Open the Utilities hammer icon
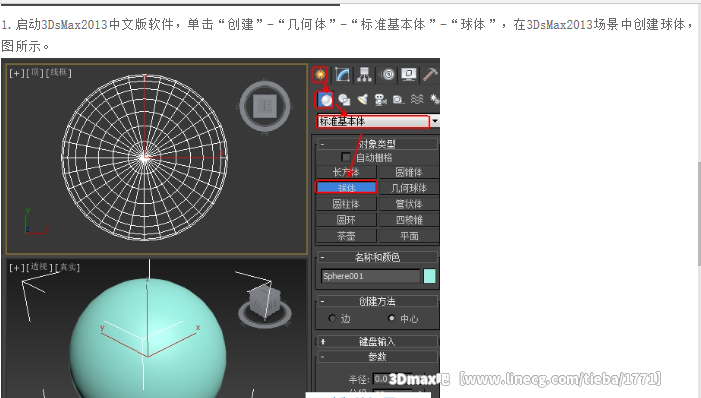The width and height of the screenshot is (701, 398). coord(431,74)
